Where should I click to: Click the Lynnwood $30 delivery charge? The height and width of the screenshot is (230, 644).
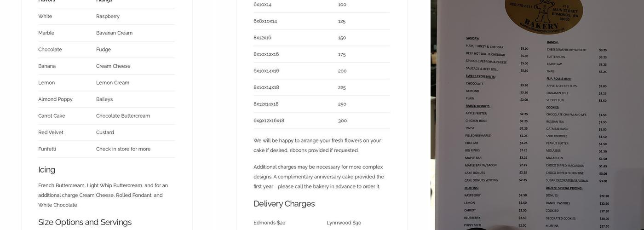click(344, 223)
